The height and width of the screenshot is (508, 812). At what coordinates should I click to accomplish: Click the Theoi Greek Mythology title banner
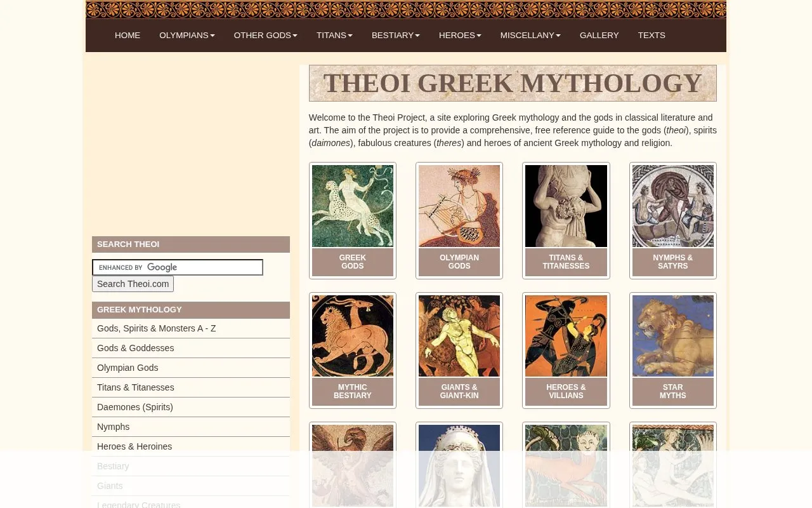coord(513,83)
